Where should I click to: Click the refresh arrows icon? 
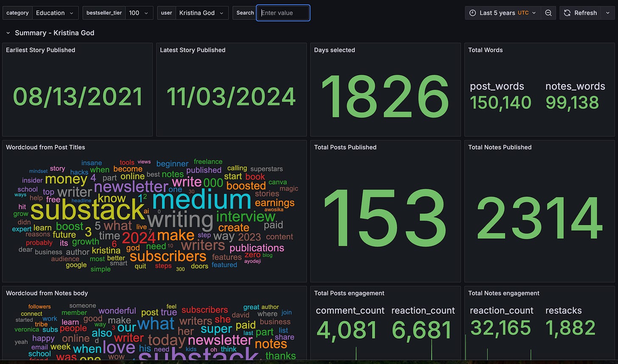click(567, 13)
